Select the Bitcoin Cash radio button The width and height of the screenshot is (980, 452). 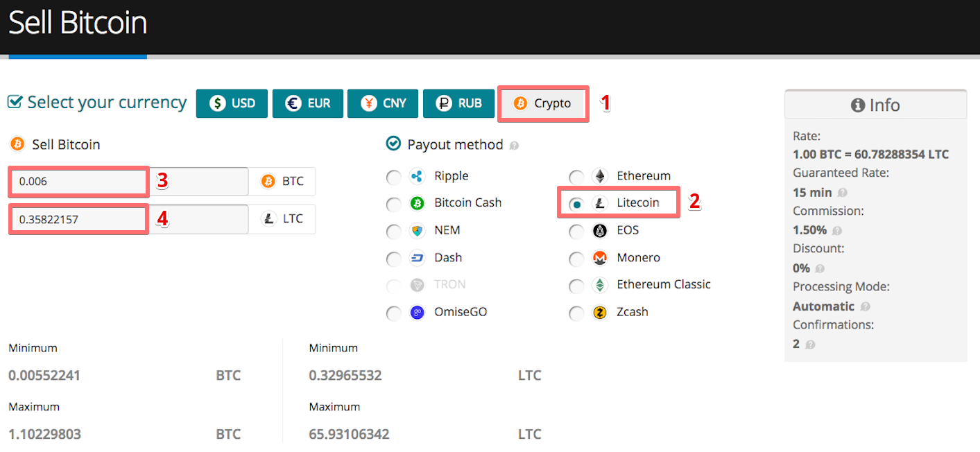click(394, 205)
